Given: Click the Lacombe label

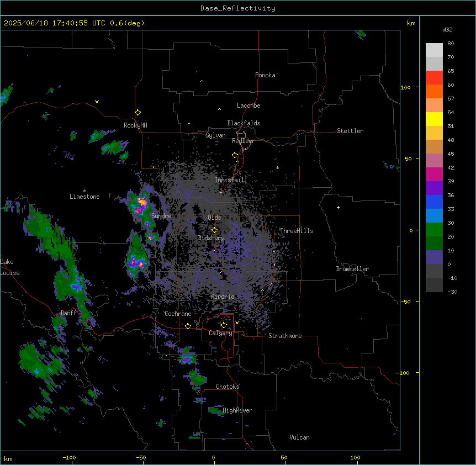Looking at the screenshot, I should point(248,105).
